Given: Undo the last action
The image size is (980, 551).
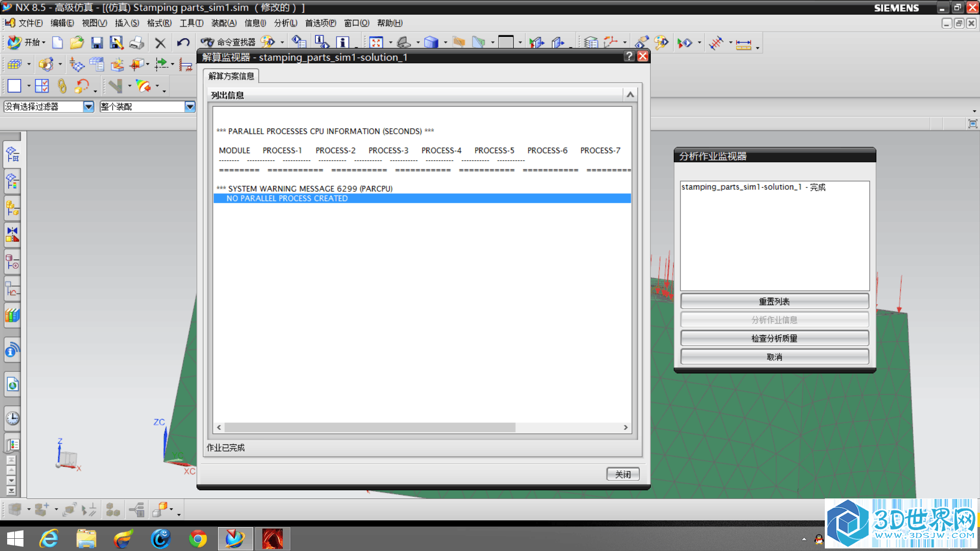Looking at the screenshot, I should click(x=183, y=43).
